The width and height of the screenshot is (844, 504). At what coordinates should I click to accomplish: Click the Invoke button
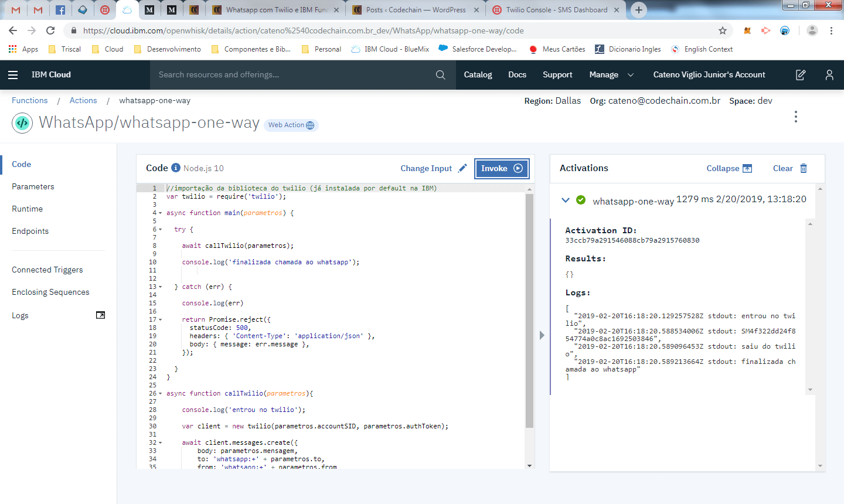pyautogui.click(x=502, y=168)
